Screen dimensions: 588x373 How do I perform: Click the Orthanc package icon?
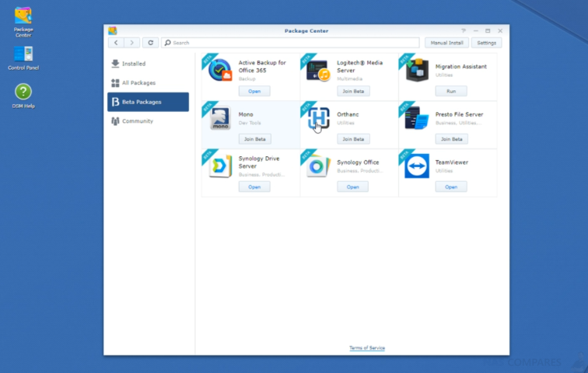coord(318,118)
